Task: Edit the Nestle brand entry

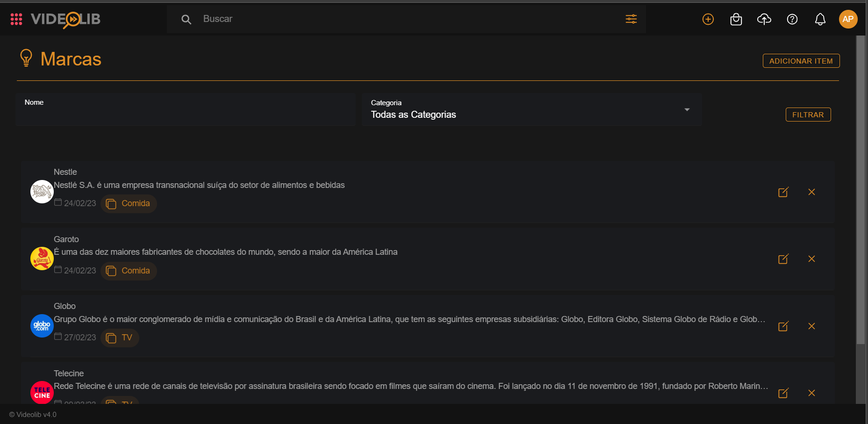Action: click(x=783, y=192)
